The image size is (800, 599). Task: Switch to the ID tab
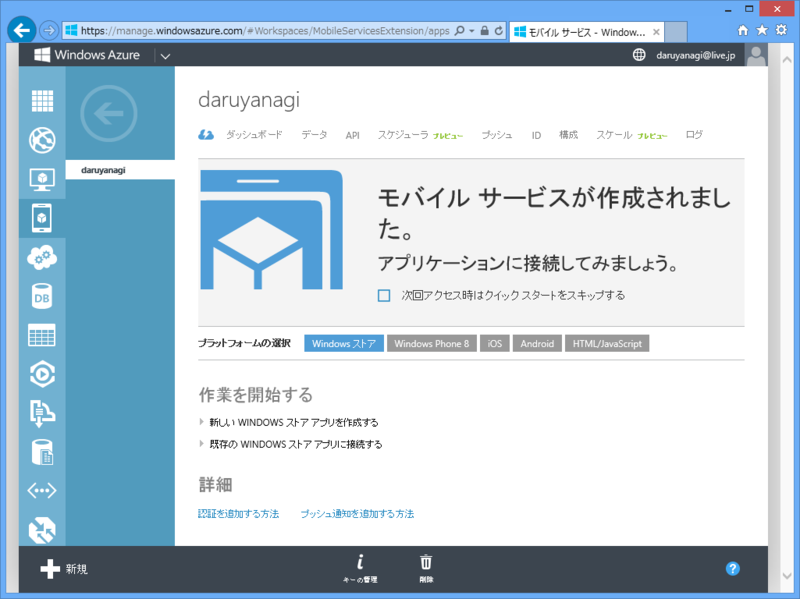tap(536, 135)
